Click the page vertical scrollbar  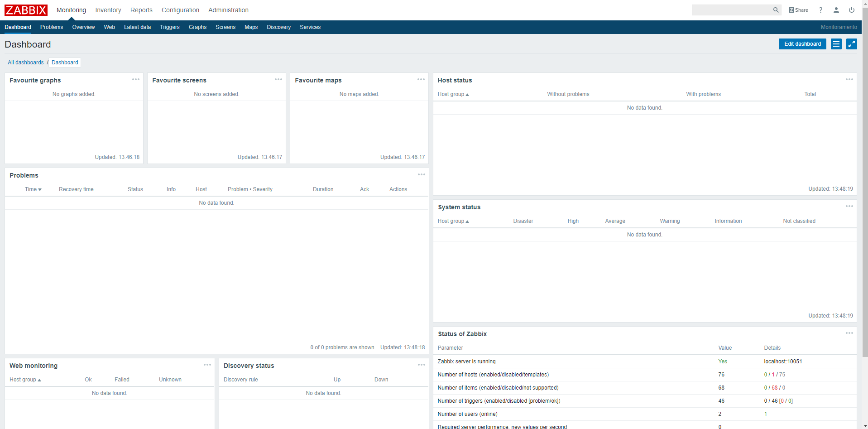[865, 181]
